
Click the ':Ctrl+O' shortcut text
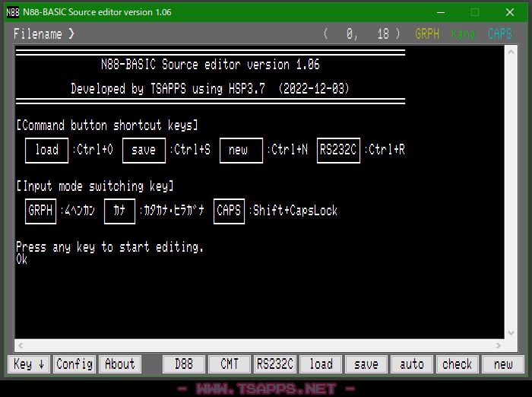(92, 150)
